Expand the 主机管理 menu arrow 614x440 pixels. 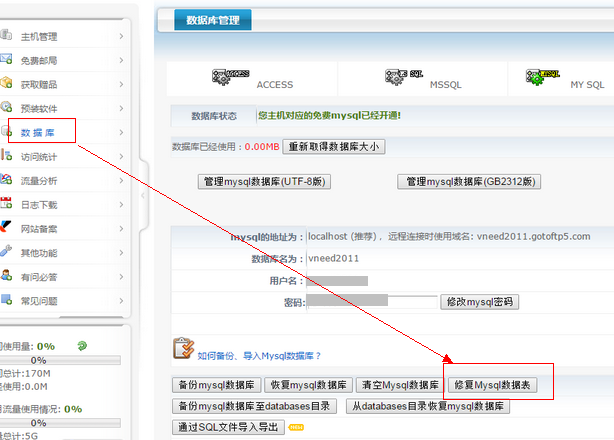pyautogui.click(x=121, y=37)
